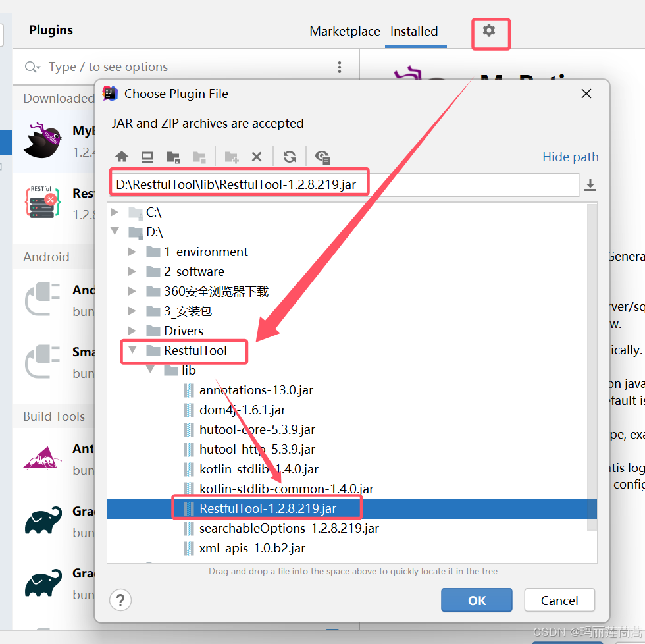Image resolution: width=645 pixels, height=644 pixels.
Task: Click the help question mark icon
Action: pos(120,600)
